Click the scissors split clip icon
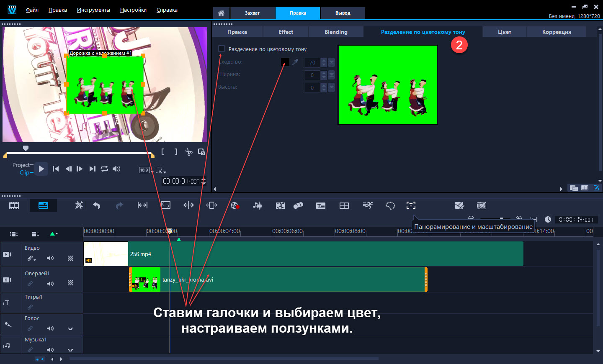The width and height of the screenshot is (603, 364). (x=189, y=152)
